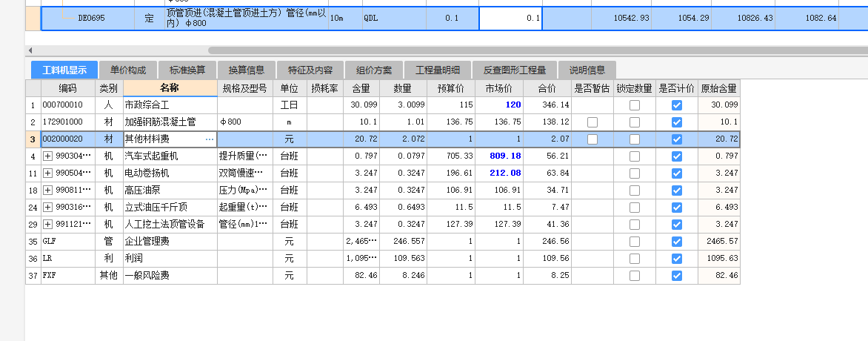Image resolution: width=868 pixels, height=341 pixels.
Task: Click total 346.14 in 合价 column
Action: 547,105
